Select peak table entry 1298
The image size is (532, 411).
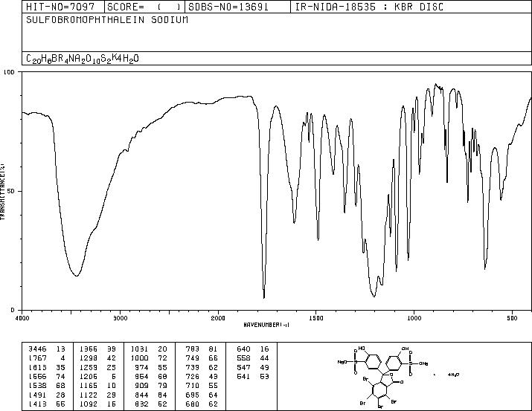click(x=97, y=358)
